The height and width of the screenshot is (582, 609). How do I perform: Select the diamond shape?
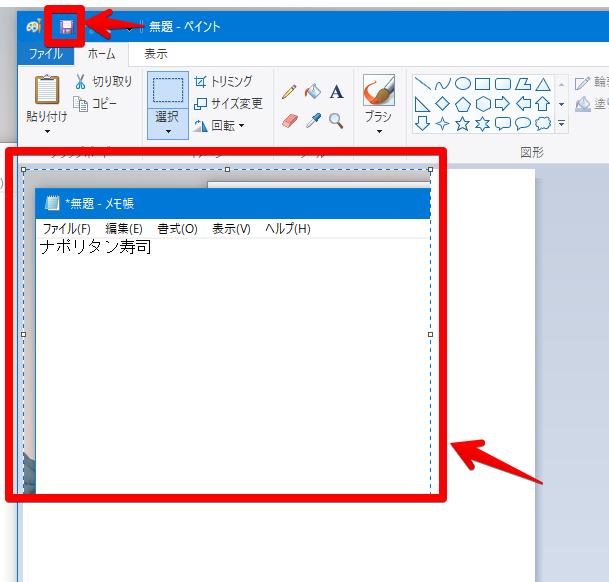pos(442,104)
